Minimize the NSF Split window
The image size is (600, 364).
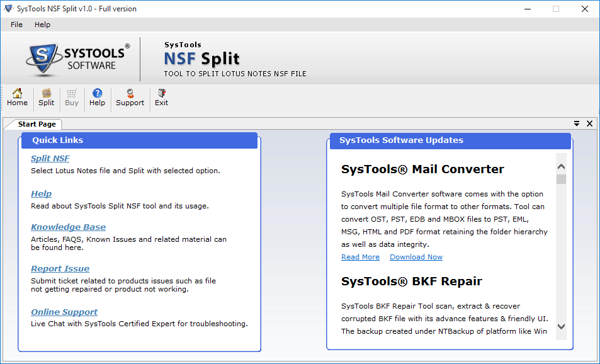click(x=528, y=9)
